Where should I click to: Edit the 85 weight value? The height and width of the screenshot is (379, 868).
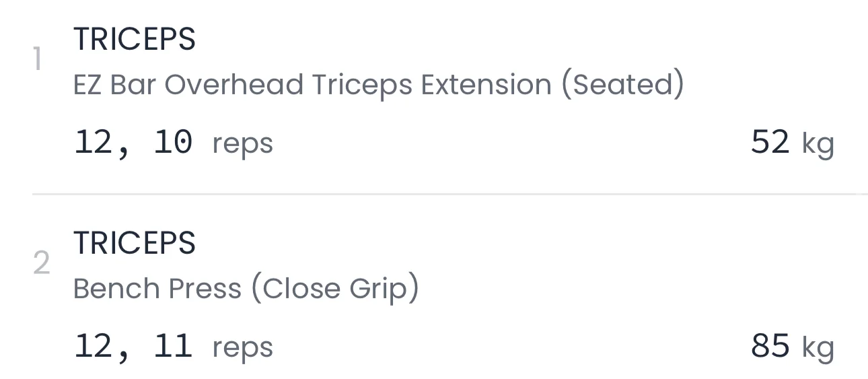click(x=770, y=347)
